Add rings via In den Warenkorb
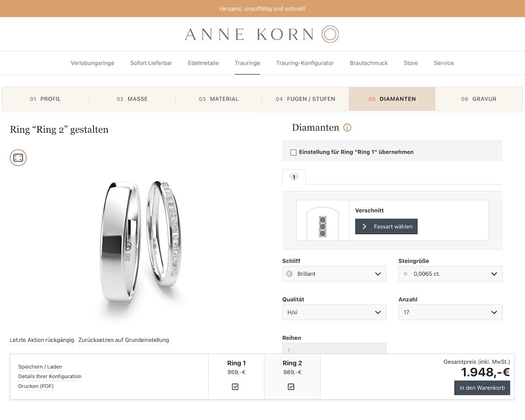This screenshot has width=525, height=420. pyautogui.click(x=482, y=388)
